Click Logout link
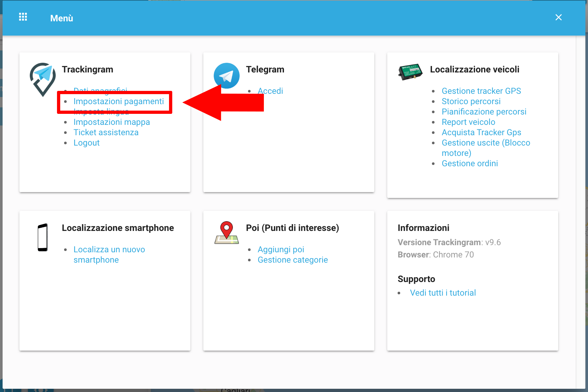Screen dimensions: 588x392 point(86,143)
